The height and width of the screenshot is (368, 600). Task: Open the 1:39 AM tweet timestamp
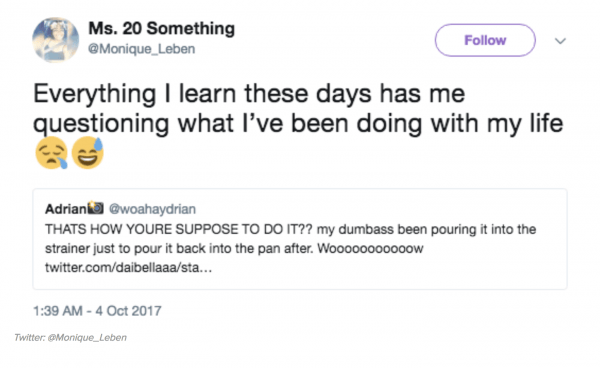58,311
